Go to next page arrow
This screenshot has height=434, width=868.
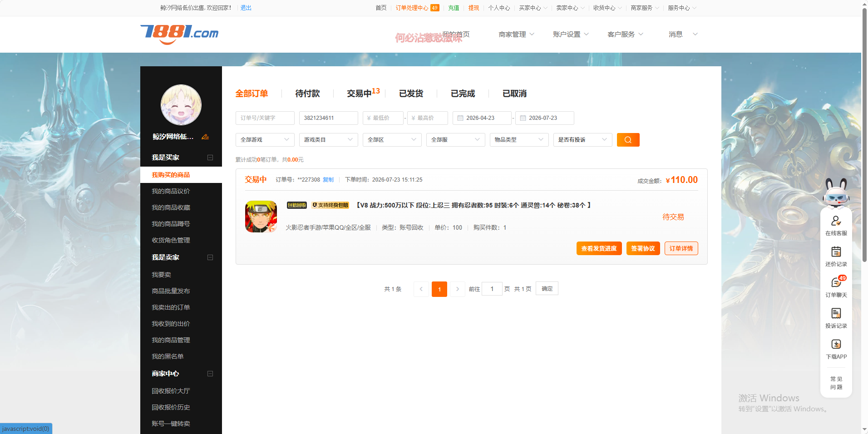click(458, 289)
